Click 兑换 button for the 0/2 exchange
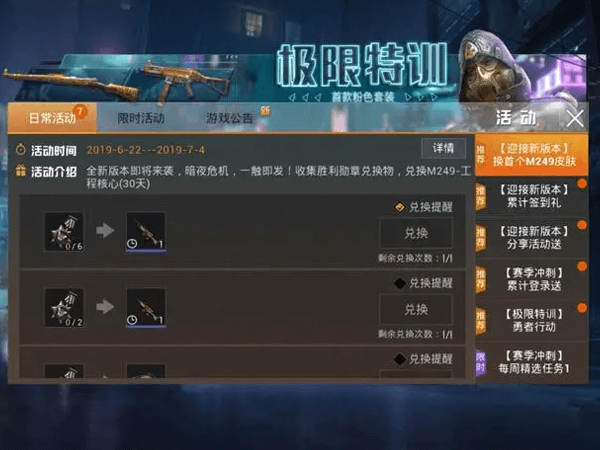 416,309
